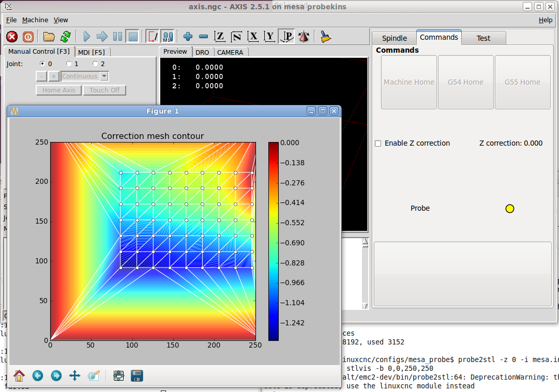Switch to the MDI [F5] tab
This screenshot has height=392, width=559.
[x=92, y=52]
